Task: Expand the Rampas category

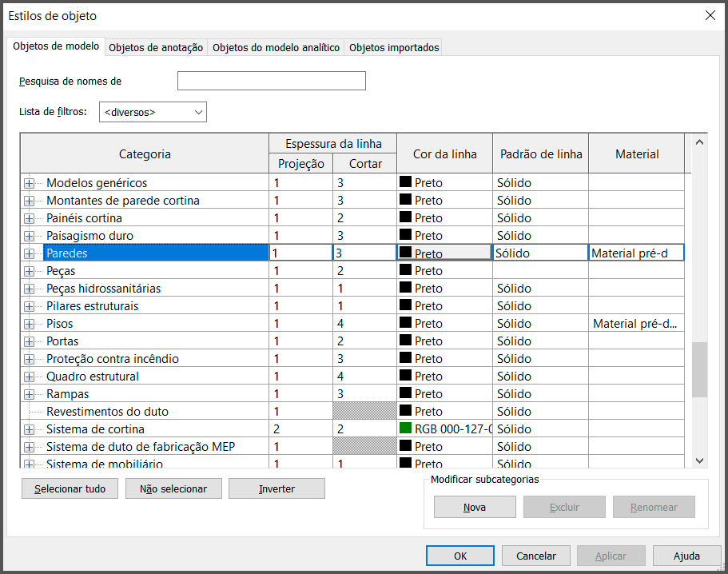Action: (x=30, y=394)
